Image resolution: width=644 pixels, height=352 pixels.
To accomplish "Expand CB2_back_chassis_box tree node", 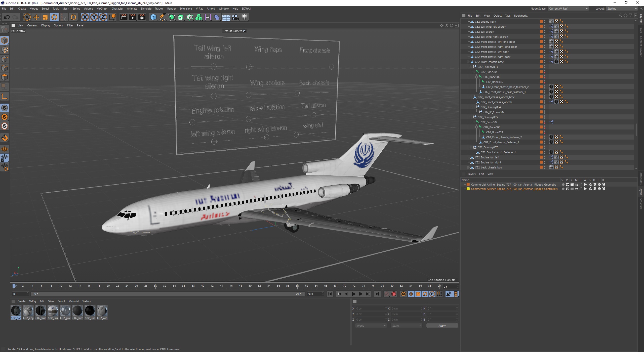I will (x=468, y=167).
